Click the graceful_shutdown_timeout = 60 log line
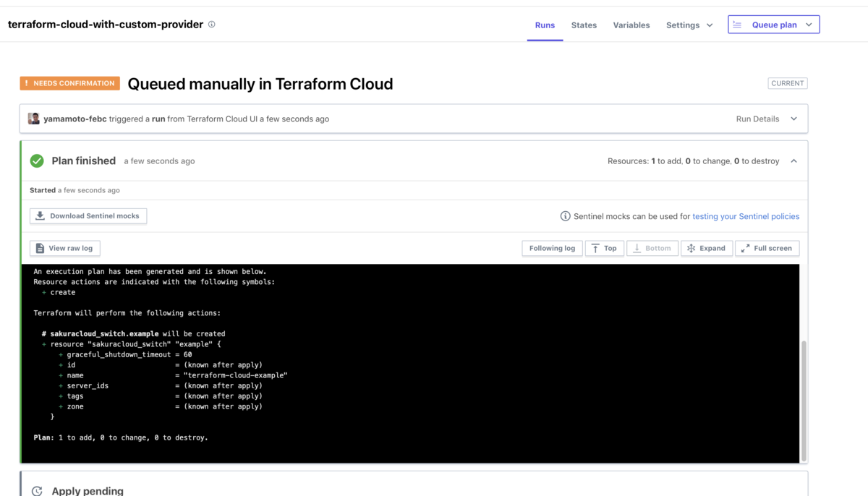Viewport: 868px width, 496px height. [125, 355]
